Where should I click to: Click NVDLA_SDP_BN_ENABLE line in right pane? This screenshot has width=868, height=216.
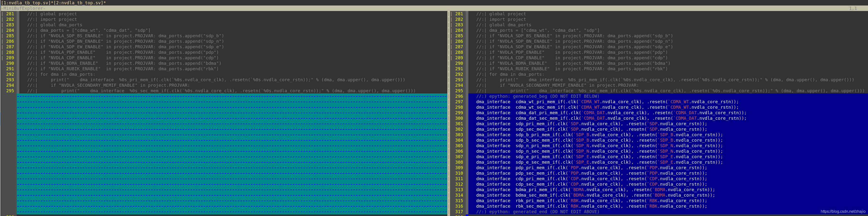(575, 41)
